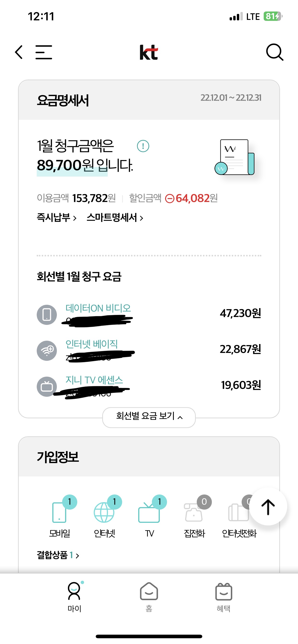The image size is (298, 644).
Task: Open the 데이터ON 비디오 line item
Action: 98,308
